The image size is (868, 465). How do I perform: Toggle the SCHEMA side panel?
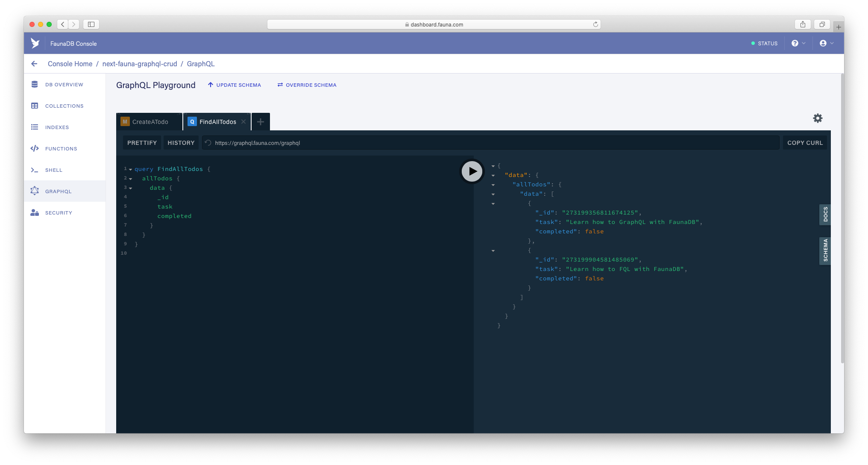click(x=825, y=251)
